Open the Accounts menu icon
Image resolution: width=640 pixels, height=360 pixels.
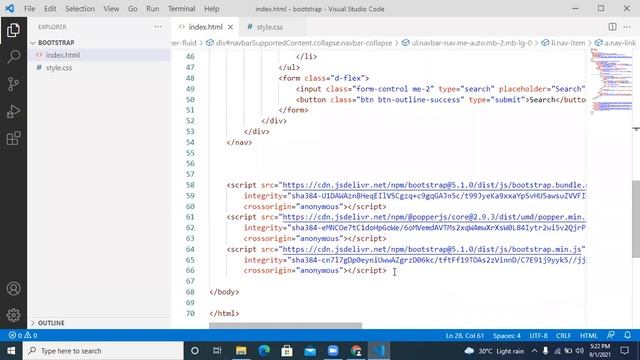pos(13,289)
